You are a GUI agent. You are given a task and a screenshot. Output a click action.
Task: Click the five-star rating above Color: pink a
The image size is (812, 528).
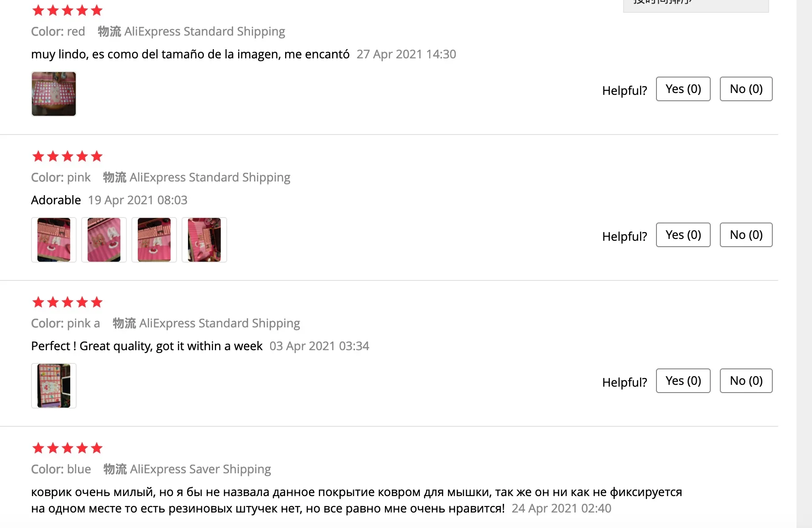point(68,302)
